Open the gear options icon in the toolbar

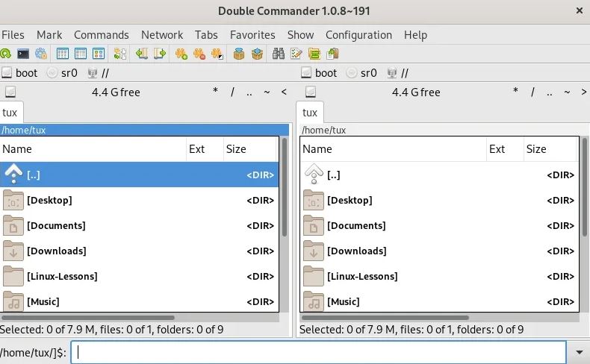click(41, 54)
